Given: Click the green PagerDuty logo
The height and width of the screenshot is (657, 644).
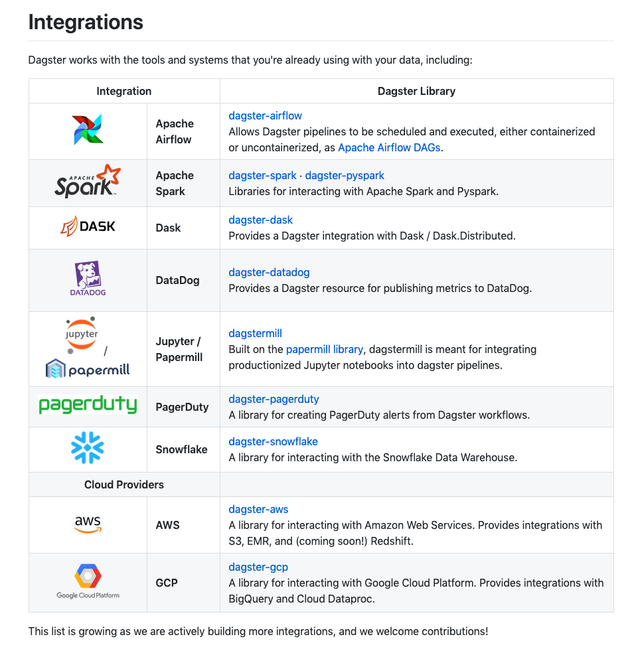Looking at the screenshot, I should point(88,404).
